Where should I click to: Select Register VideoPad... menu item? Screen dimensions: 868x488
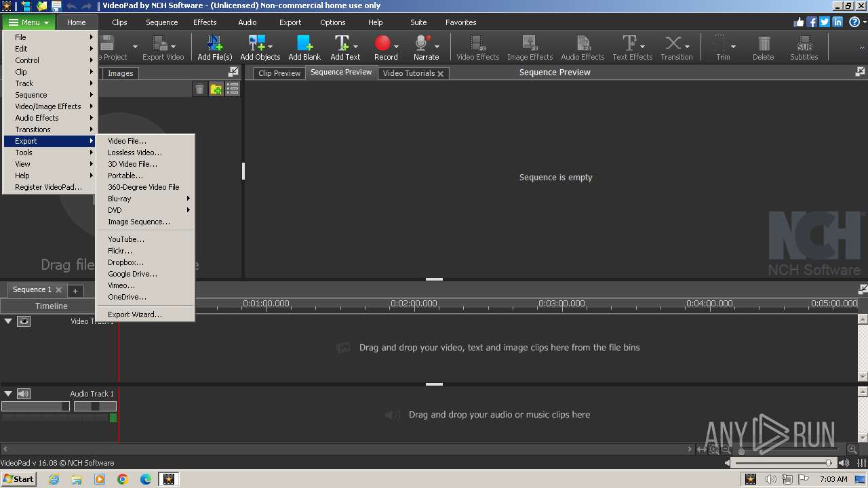click(x=50, y=187)
